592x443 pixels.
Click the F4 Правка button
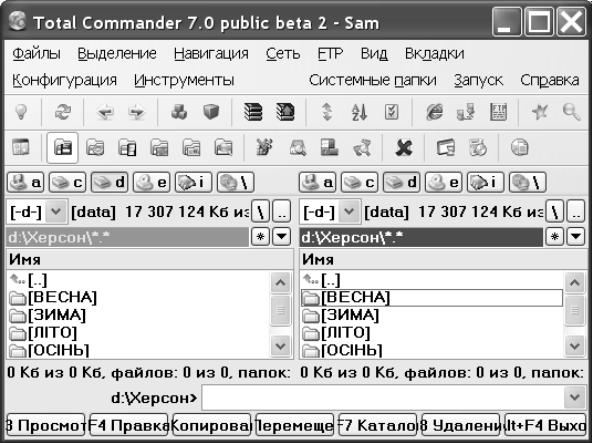click(128, 426)
